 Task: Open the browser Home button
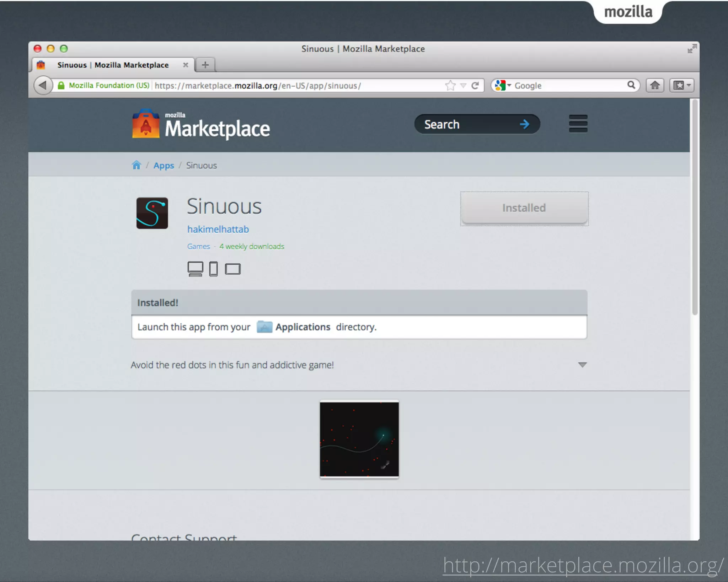[655, 85]
